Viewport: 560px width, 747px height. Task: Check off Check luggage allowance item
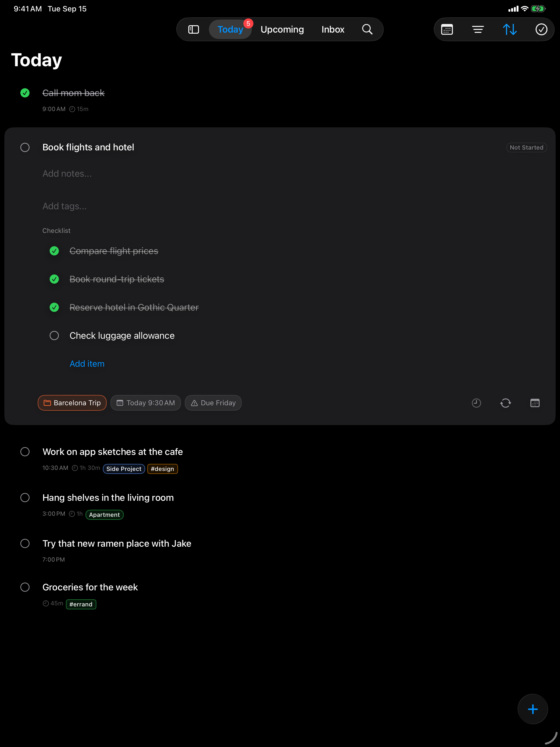tap(54, 335)
